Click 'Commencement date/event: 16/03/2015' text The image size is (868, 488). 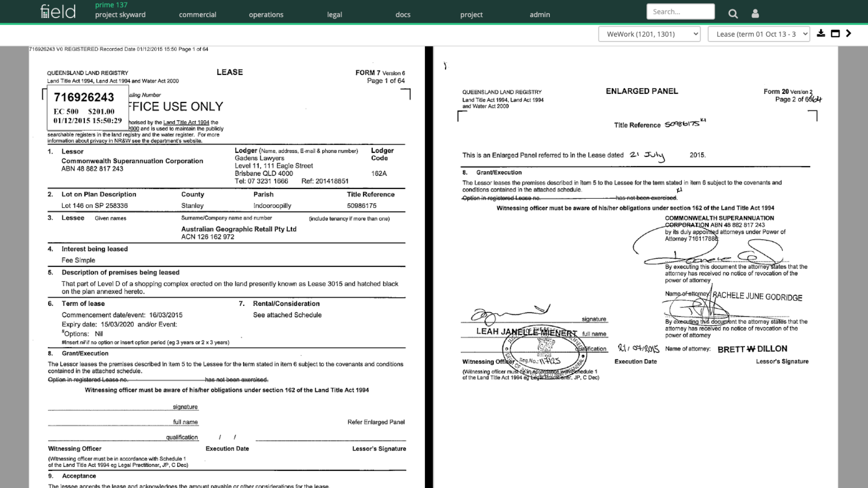(122, 315)
